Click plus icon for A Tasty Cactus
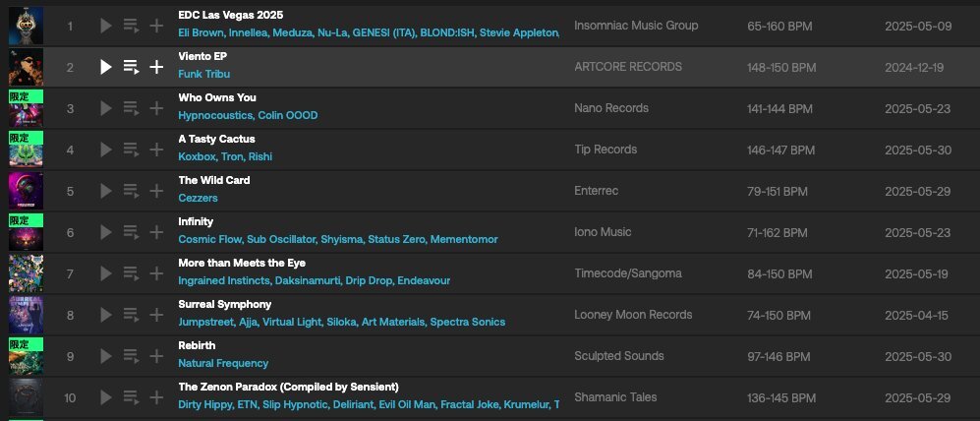Viewport: 980px width, 421px height. (x=156, y=150)
